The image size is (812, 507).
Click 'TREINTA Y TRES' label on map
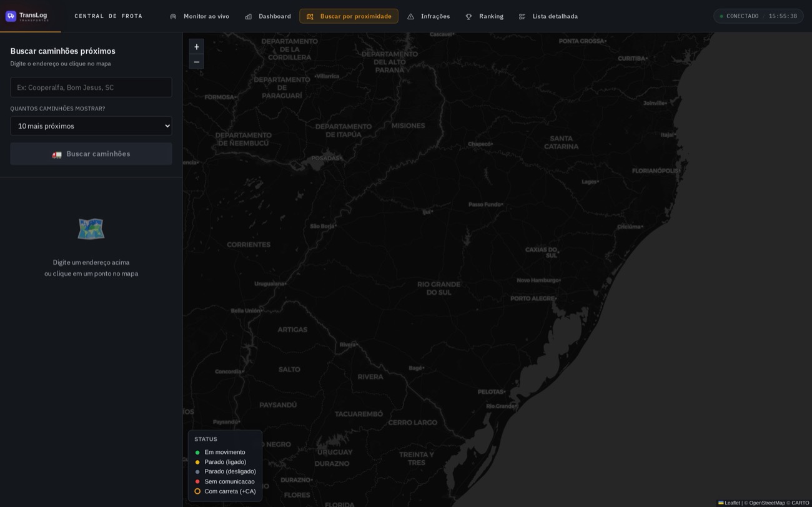pyautogui.click(x=417, y=459)
